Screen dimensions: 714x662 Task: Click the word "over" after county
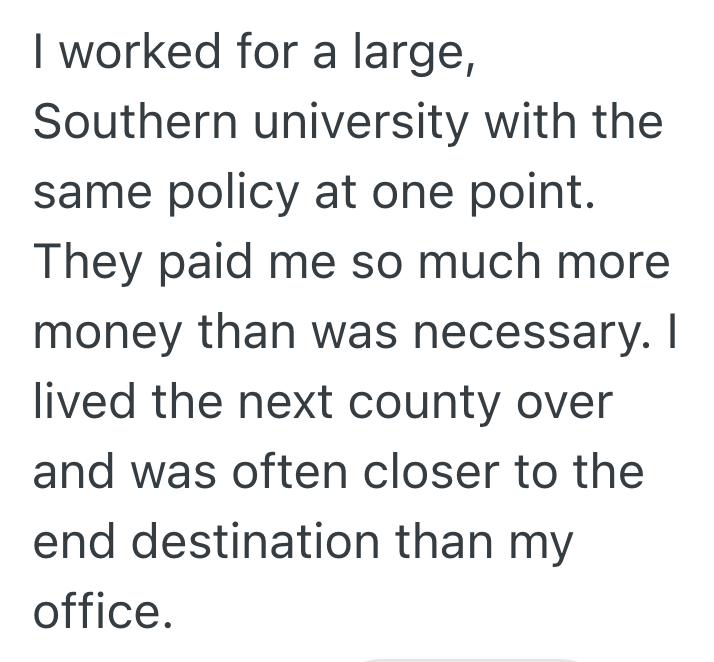571,402
